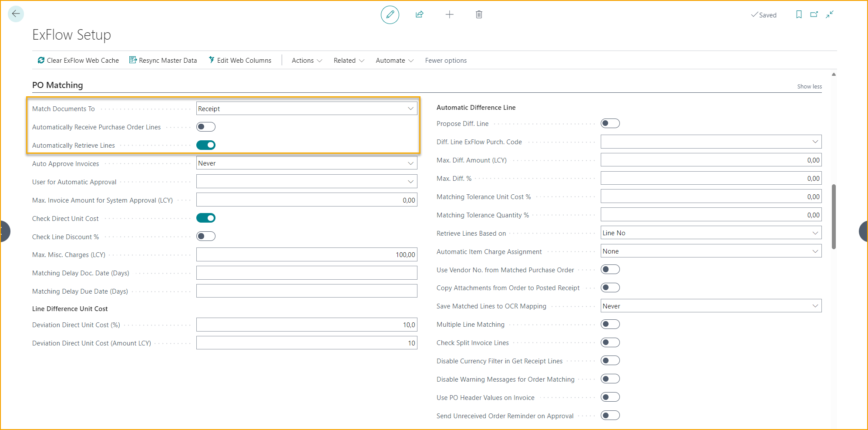Enable Multiple Line Matching

coord(610,324)
